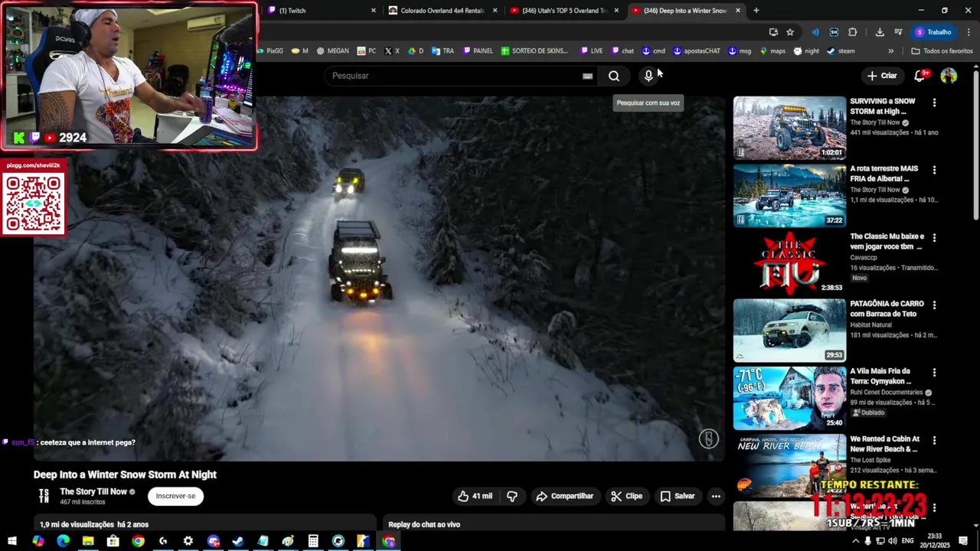
Task: Open the PAINEL bookmark
Action: tap(478, 51)
